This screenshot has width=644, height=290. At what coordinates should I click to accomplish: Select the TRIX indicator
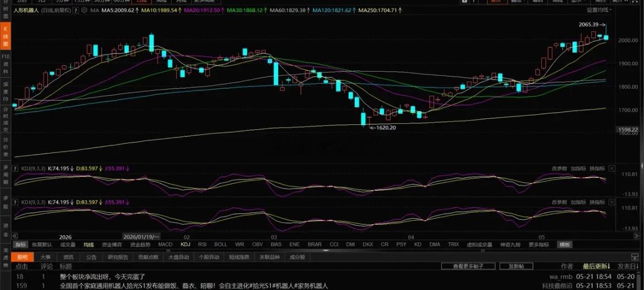[453, 244]
